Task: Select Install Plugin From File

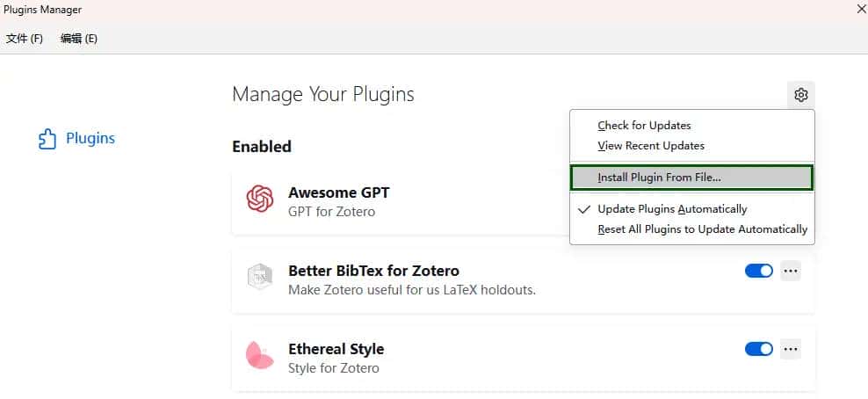Action: point(659,178)
